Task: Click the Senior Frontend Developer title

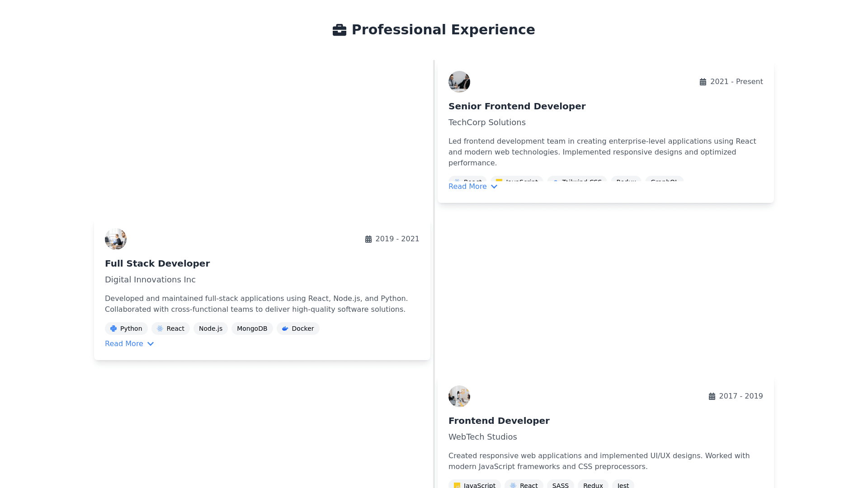Action: tap(517, 106)
